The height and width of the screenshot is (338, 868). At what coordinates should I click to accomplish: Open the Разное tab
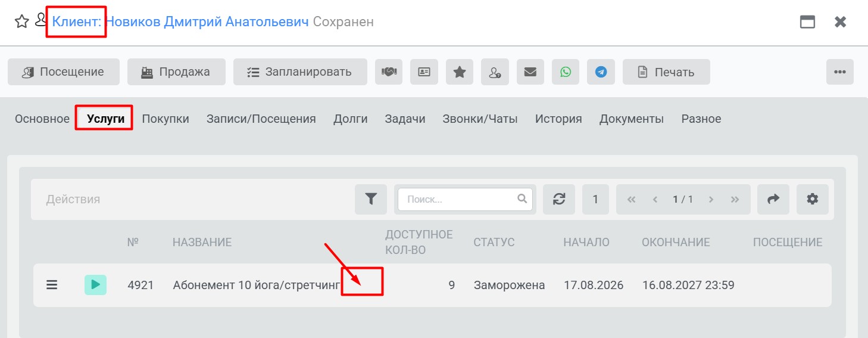tap(701, 119)
